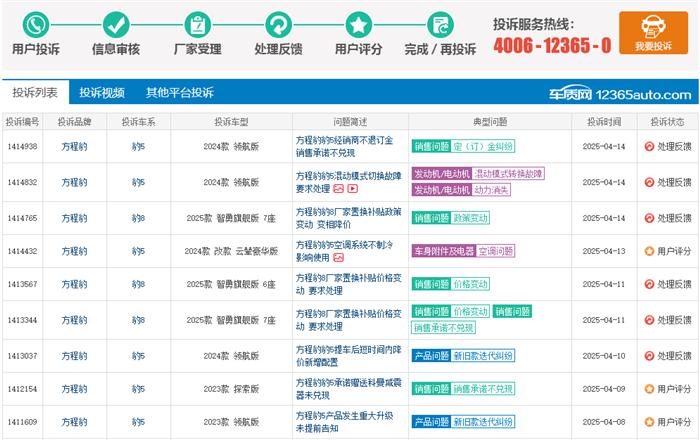Viewport: 700px width, 440px height.
Task: Click 豹5 series link in row 1411609
Action: point(138,422)
